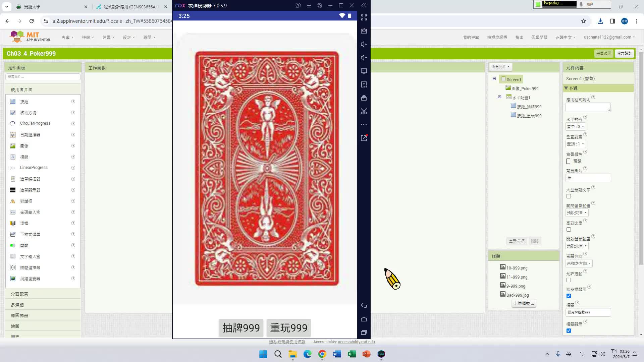Image resolution: width=644 pixels, height=362 pixels.
Task: Open 我的專案 link
Action: click(x=471, y=37)
